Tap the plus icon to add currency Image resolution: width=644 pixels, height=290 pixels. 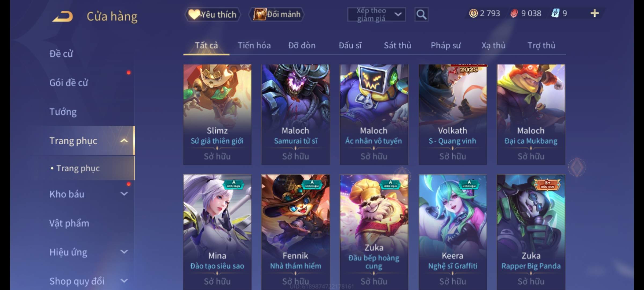coord(594,13)
